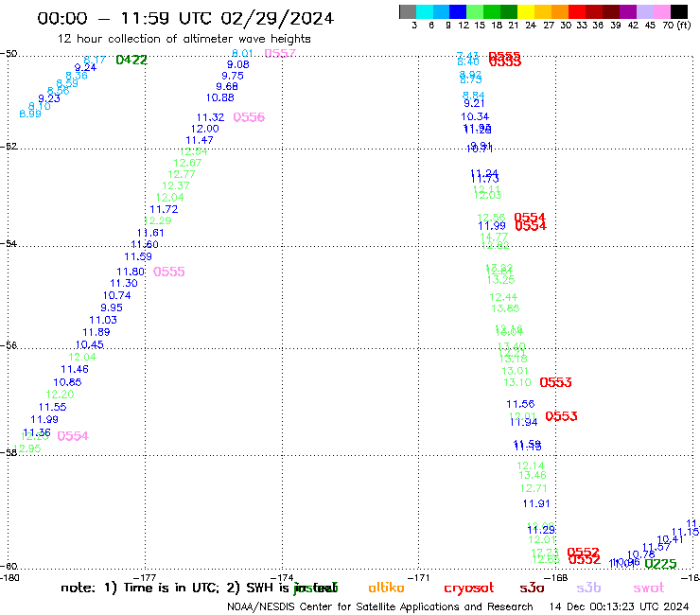Click the wave height value '11.80'
The height and width of the screenshot is (615, 700).
pyautogui.click(x=131, y=272)
